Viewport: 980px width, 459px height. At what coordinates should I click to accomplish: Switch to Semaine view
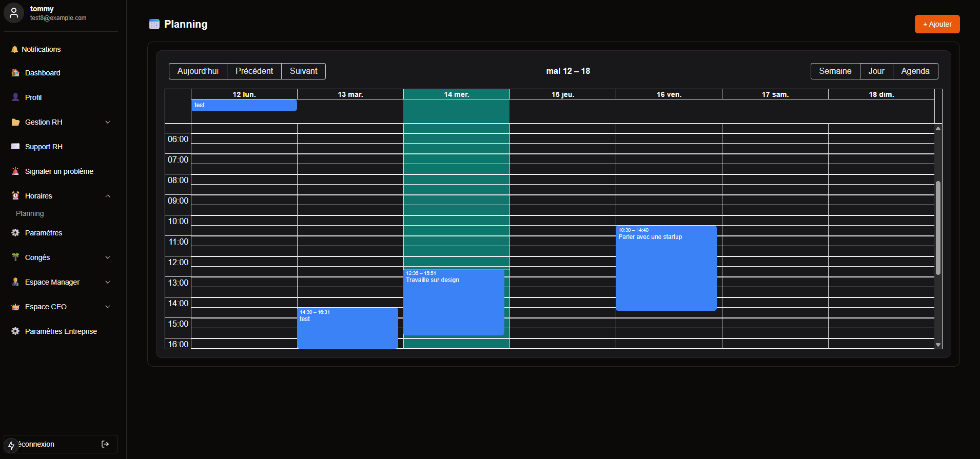[x=835, y=71]
